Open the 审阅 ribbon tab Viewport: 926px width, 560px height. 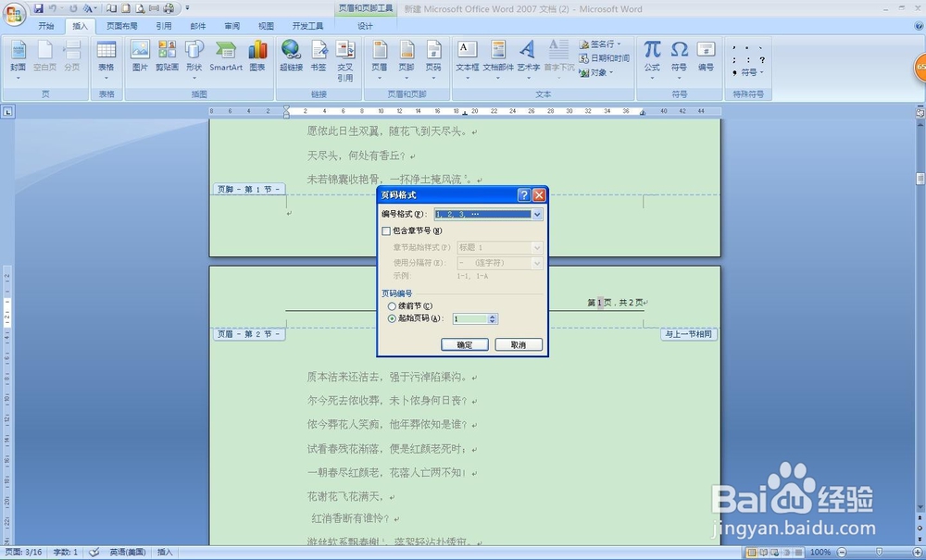pyautogui.click(x=231, y=26)
